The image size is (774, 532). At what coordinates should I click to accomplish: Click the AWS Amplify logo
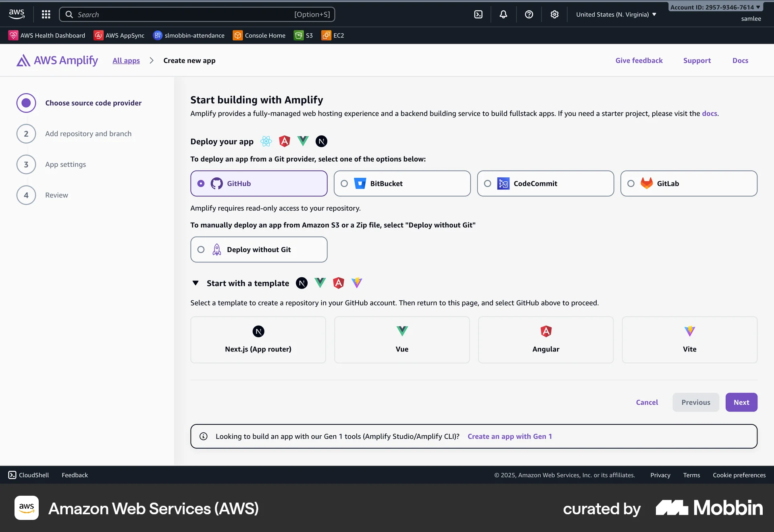pyautogui.click(x=56, y=60)
